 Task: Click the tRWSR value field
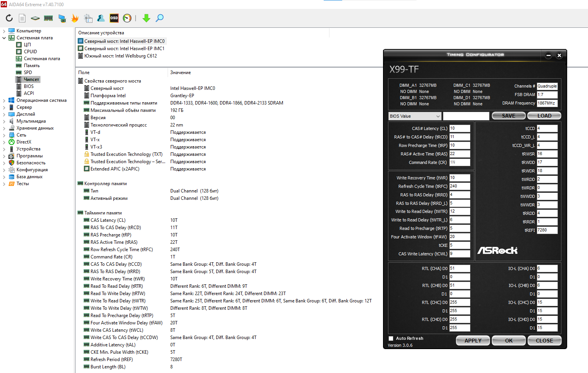(x=547, y=154)
